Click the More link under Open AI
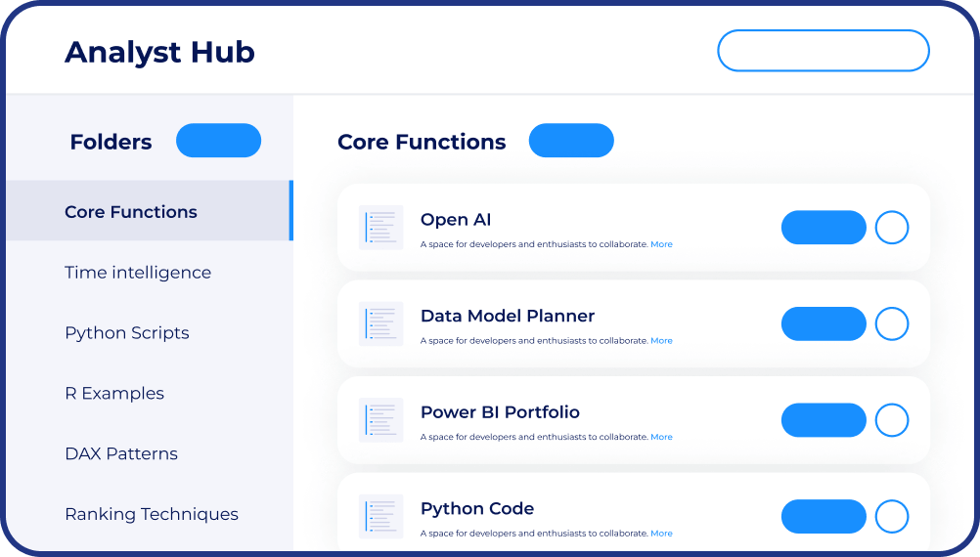Image resolution: width=980 pixels, height=557 pixels. 661,244
